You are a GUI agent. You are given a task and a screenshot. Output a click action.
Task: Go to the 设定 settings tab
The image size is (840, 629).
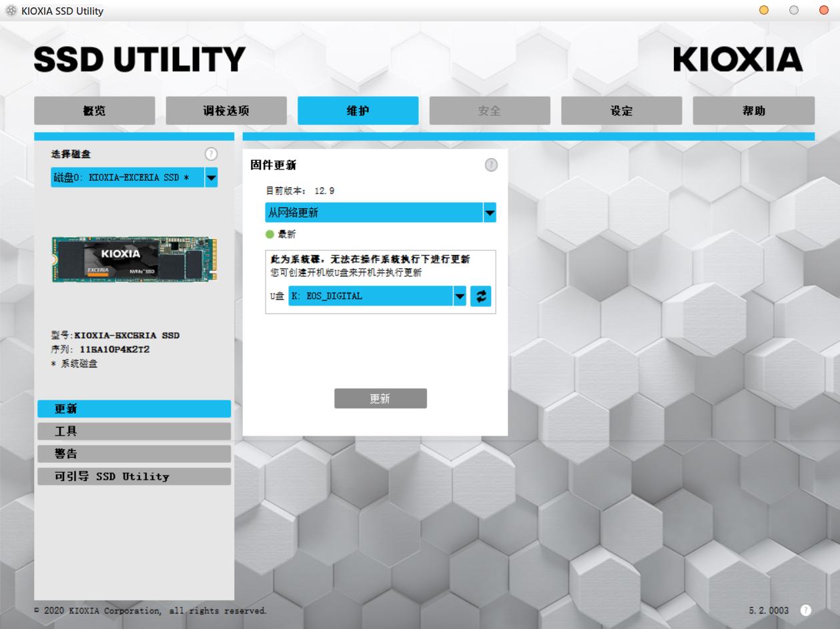(x=621, y=111)
